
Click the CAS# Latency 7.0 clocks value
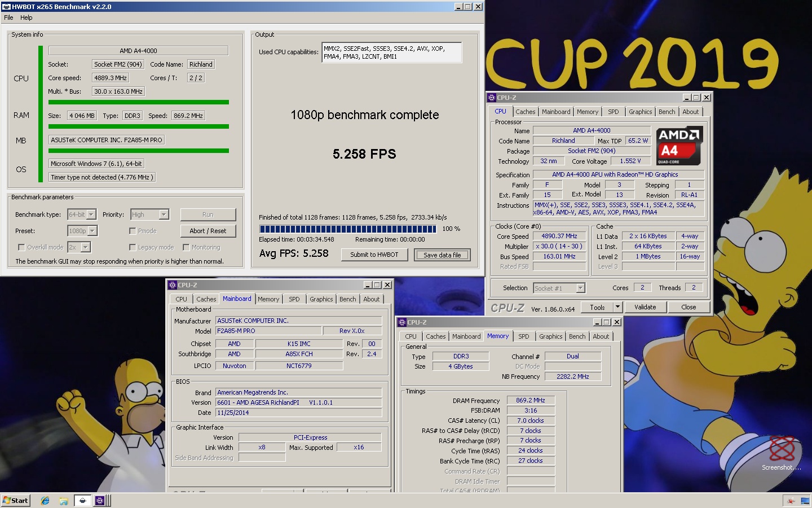[531, 421]
